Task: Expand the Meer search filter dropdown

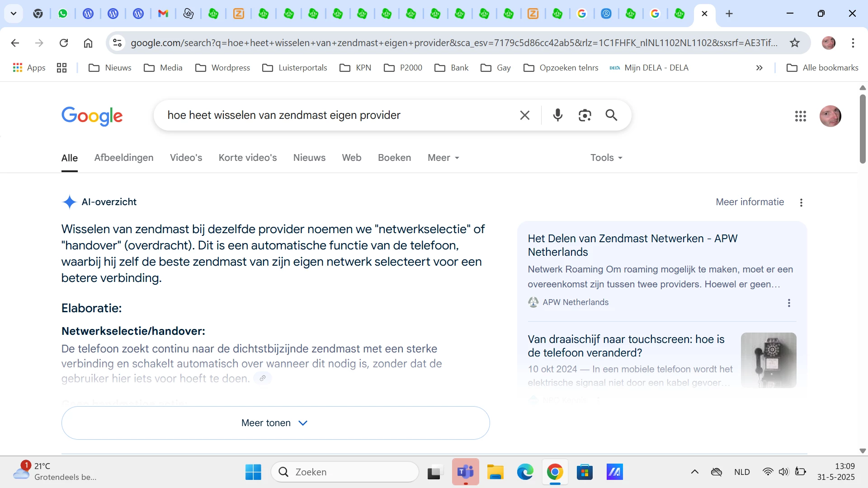Action: [443, 158]
